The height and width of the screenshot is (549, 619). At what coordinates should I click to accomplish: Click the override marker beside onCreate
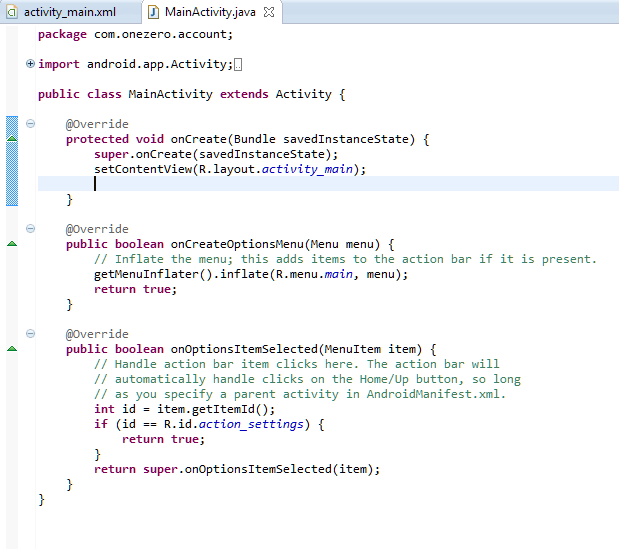point(12,139)
